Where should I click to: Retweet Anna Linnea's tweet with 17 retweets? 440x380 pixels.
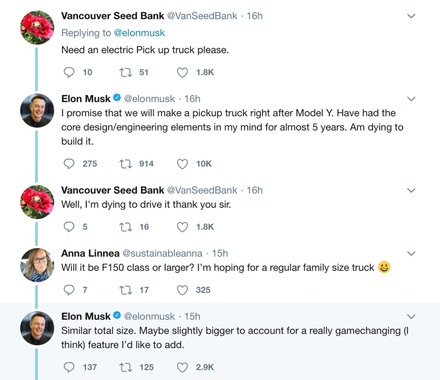click(x=126, y=290)
